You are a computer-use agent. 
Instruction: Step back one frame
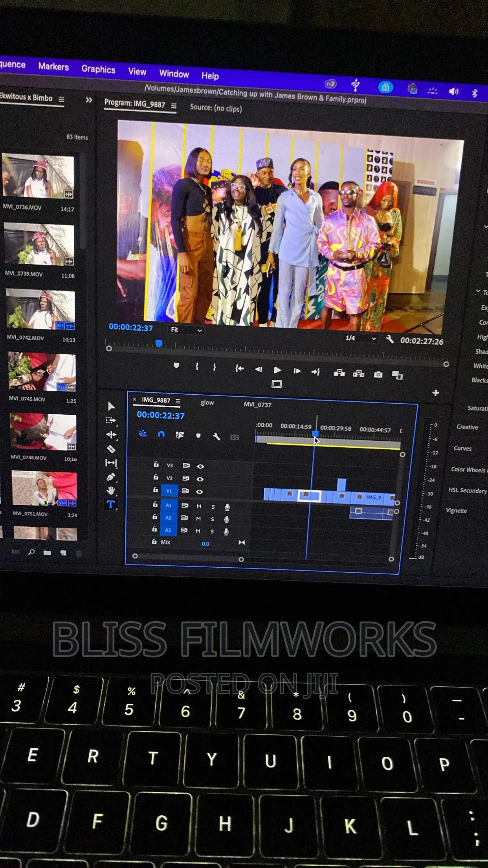pos(258,369)
